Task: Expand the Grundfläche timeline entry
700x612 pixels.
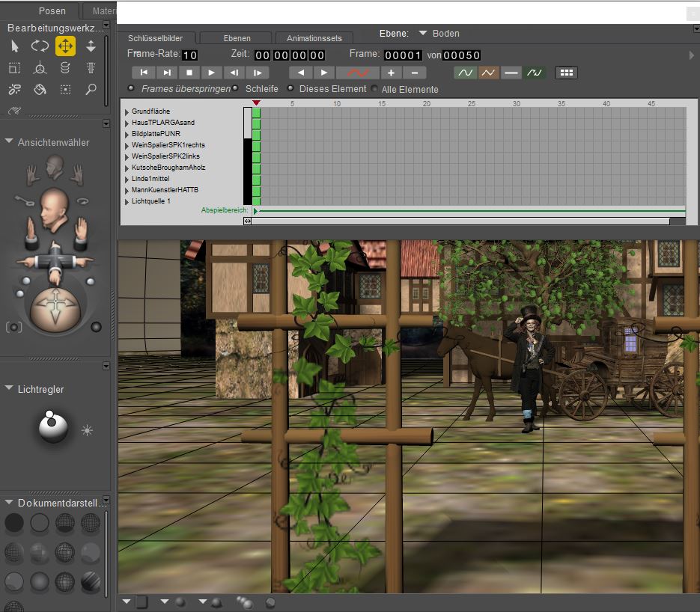Action: (127, 111)
